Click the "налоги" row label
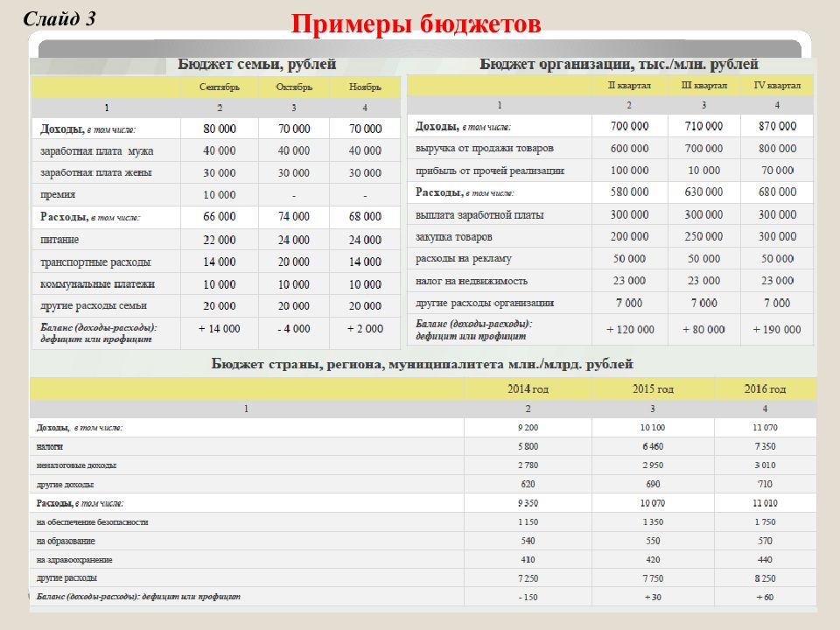The width and height of the screenshot is (840, 630). point(50,446)
